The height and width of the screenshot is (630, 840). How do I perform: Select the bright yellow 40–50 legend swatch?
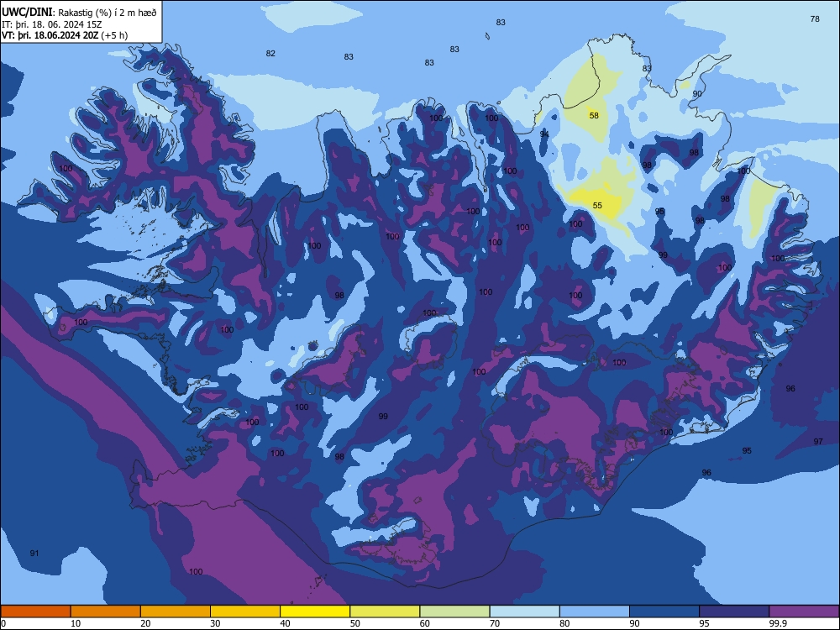tap(315, 612)
